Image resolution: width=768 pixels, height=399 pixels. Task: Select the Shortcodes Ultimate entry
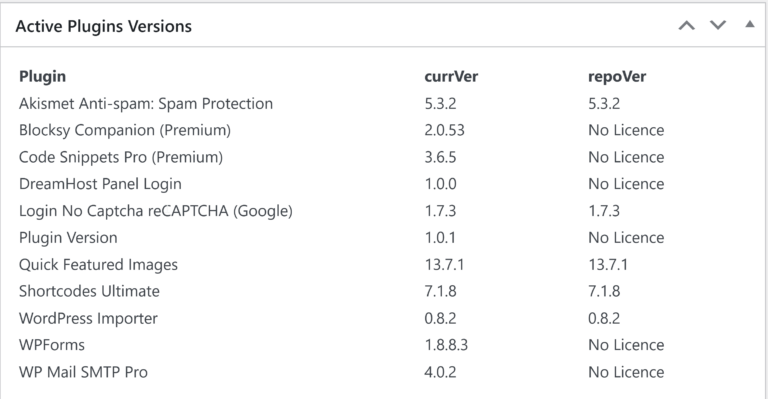click(89, 291)
